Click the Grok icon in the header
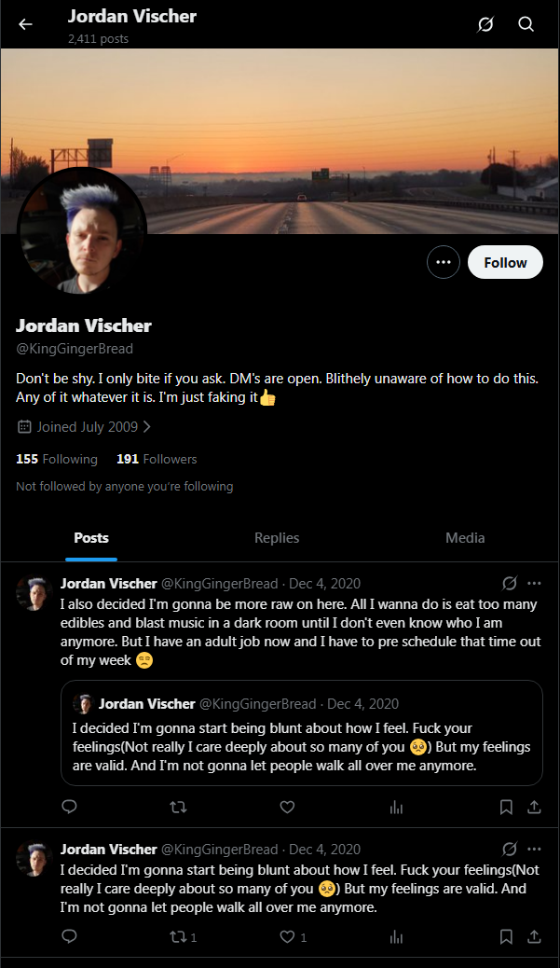 pyautogui.click(x=485, y=24)
